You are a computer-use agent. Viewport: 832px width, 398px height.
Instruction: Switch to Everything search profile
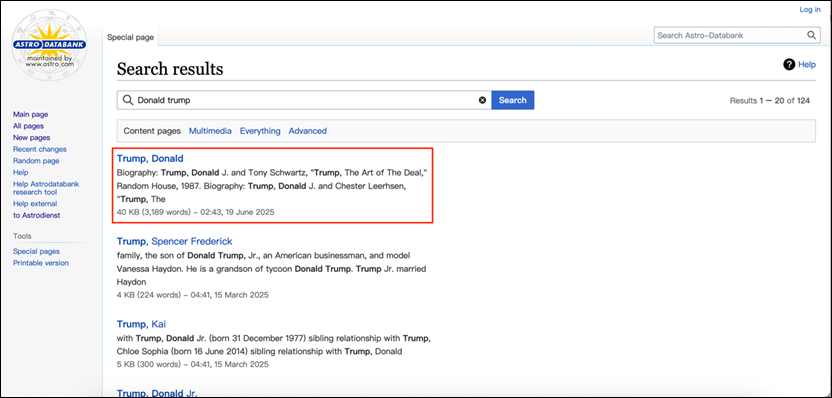[260, 131]
